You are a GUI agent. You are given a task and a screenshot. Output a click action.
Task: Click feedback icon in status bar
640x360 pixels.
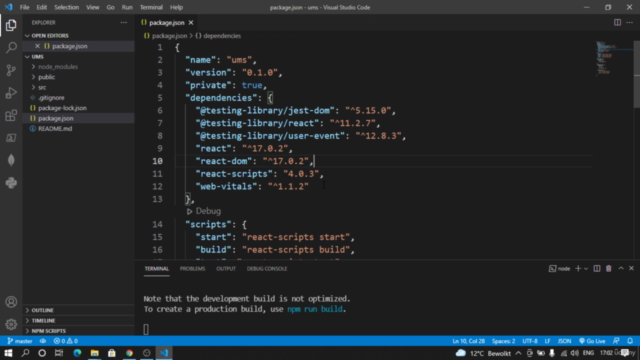[x=616, y=341]
